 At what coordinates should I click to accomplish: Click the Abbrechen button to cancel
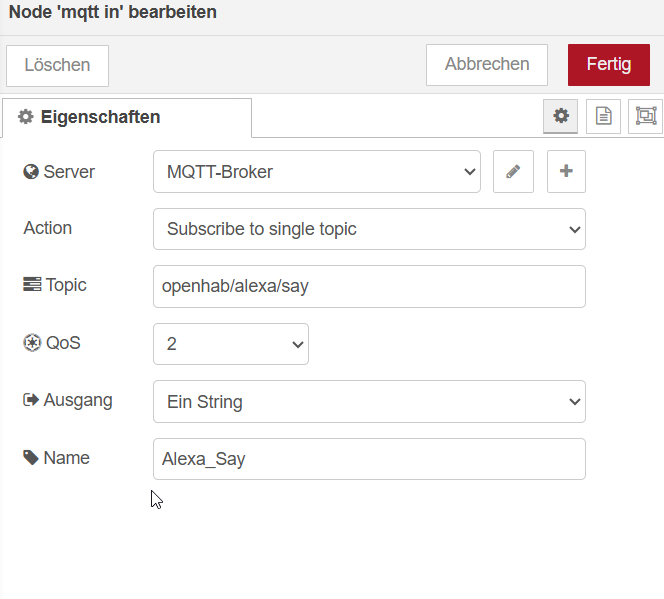(x=487, y=65)
